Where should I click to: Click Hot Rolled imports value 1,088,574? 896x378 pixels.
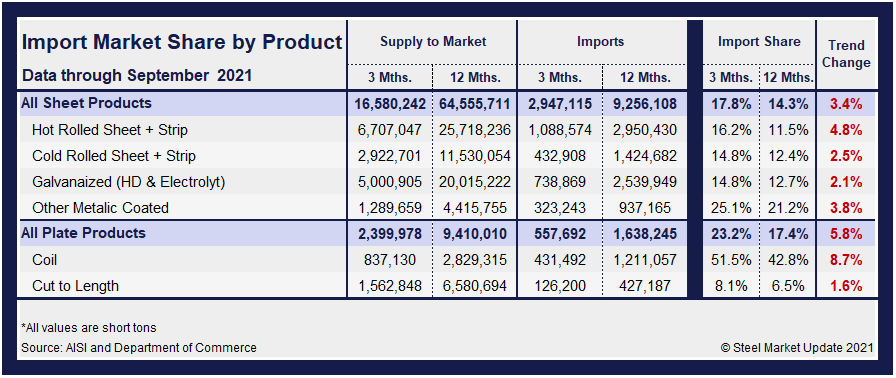559,130
